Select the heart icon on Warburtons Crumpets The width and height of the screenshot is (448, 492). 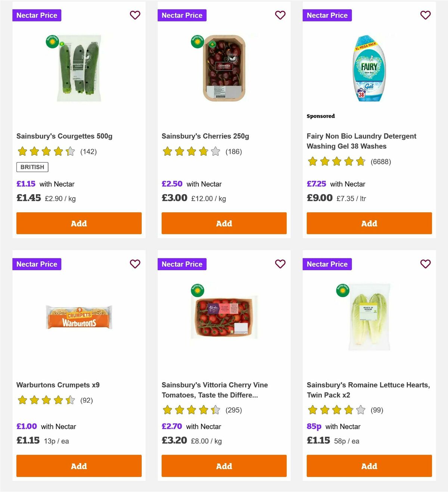(135, 264)
